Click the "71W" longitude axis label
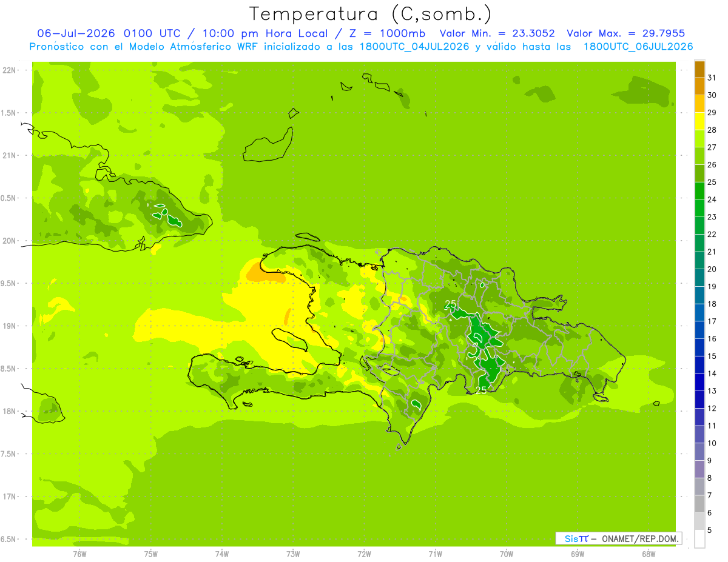 (x=436, y=554)
